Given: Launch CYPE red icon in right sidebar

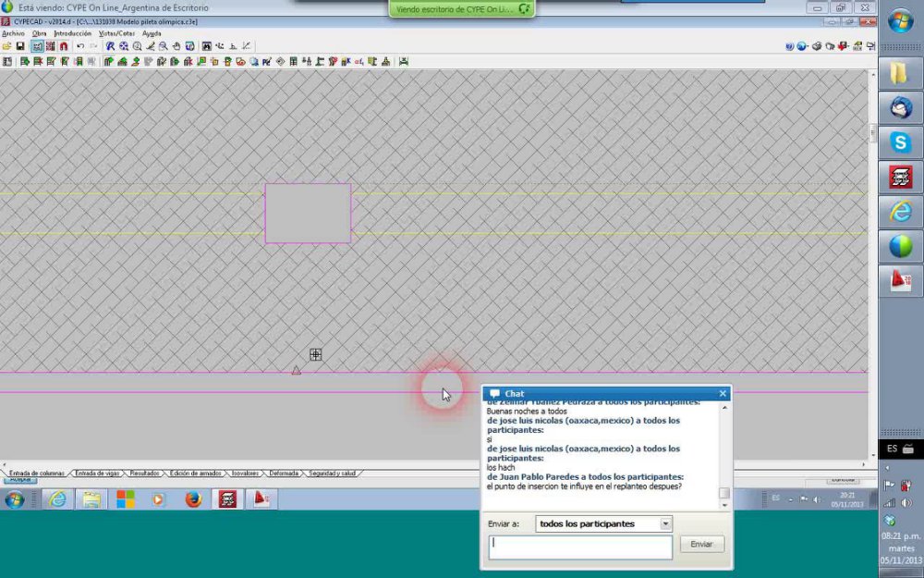Looking at the screenshot, I should [x=900, y=178].
